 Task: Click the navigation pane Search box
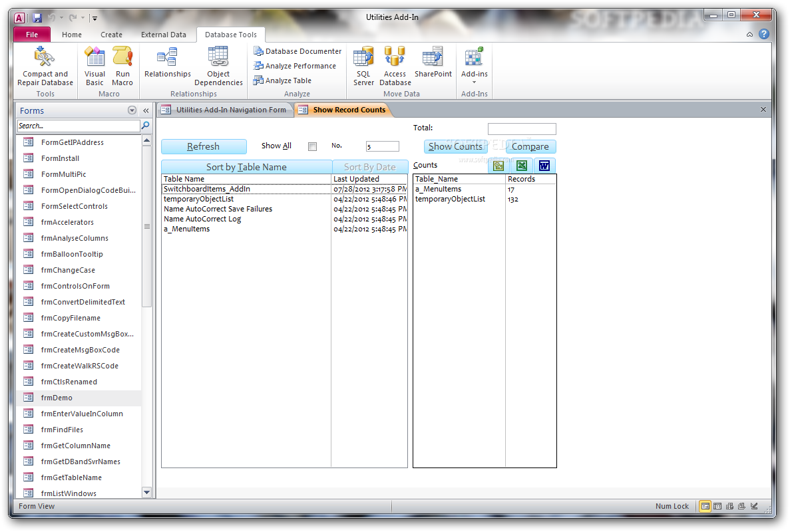pos(78,126)
